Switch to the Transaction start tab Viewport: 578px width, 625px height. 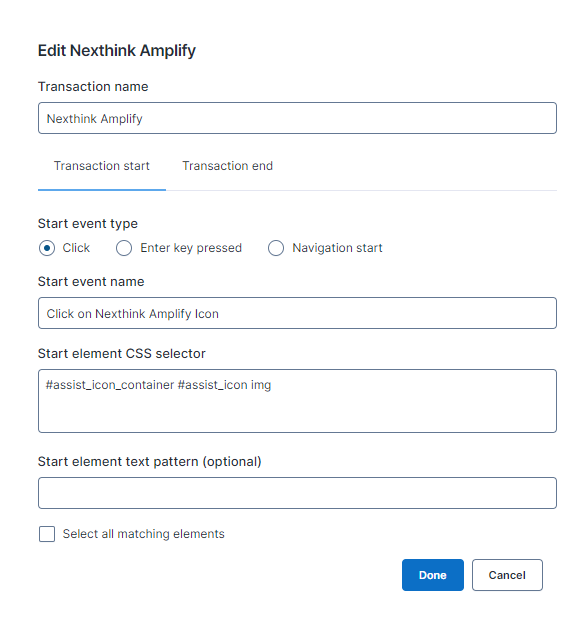102,166
